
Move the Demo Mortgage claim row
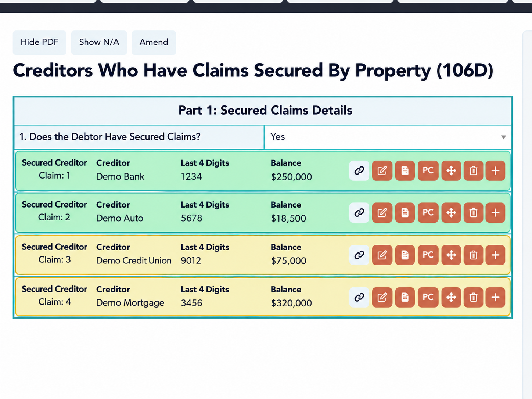click(x=451, y=297)
